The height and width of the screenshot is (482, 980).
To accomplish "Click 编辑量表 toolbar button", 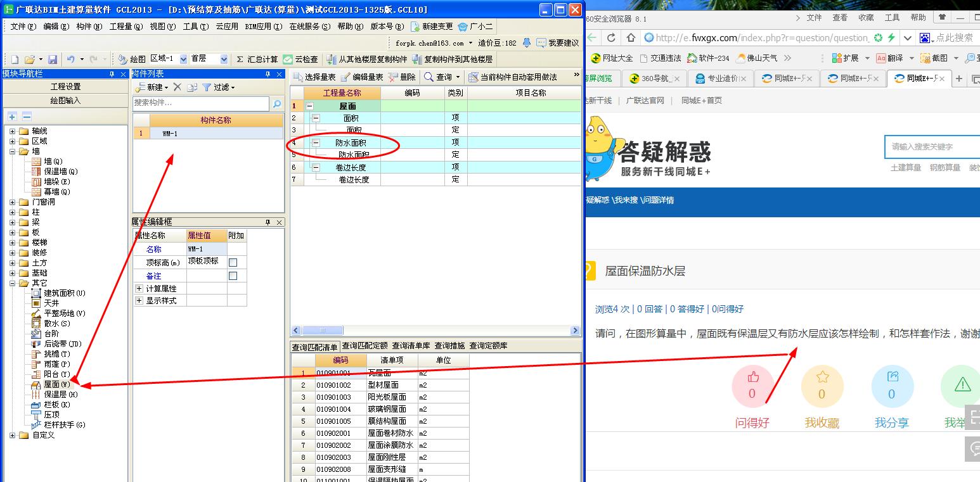I will pyautogui.click(x=362, y=77).
